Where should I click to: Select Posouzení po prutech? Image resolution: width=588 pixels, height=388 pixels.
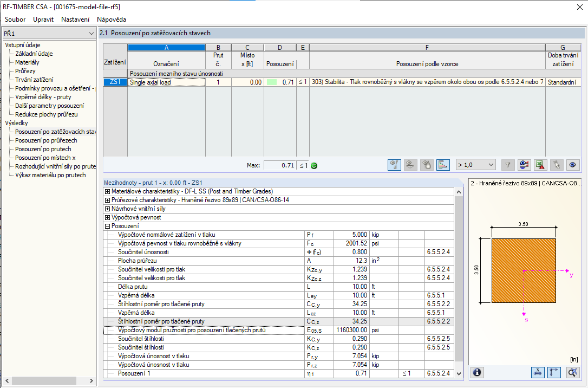[43, 149]
